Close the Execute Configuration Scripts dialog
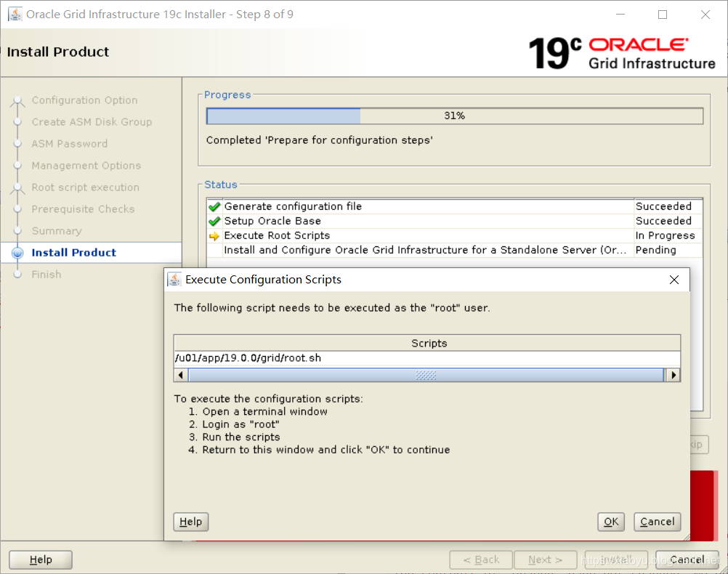Screen dimensions: 728x574 [x=674, y=280]
